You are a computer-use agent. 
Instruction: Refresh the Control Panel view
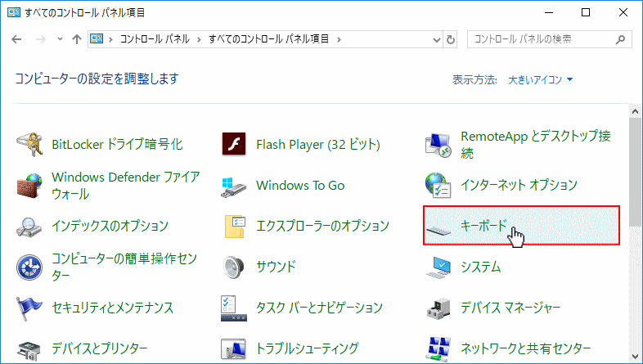(x=451, y=39)
